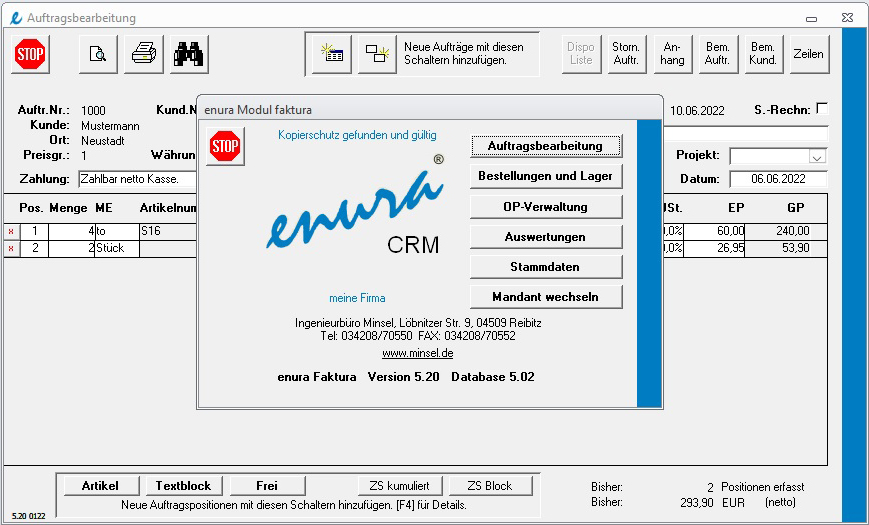Click the date 10.06.2022
This screenshot has height=525, width=869.
click(x=697, y=111)
